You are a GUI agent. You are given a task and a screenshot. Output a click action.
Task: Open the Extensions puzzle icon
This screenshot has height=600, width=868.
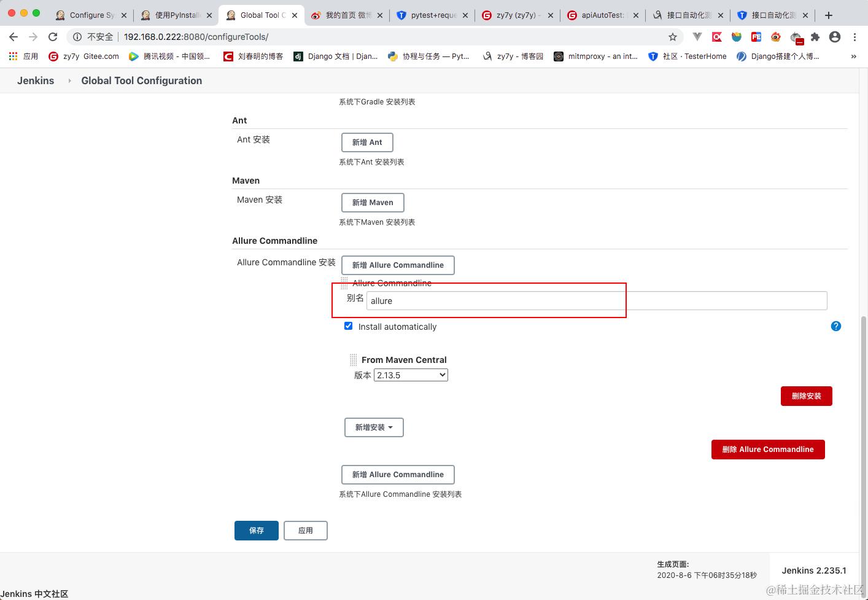click(815, 37)
